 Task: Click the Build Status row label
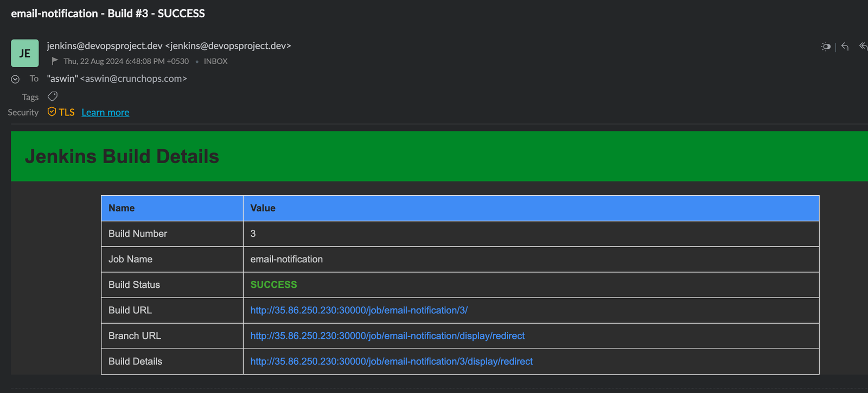click(134, 285)
